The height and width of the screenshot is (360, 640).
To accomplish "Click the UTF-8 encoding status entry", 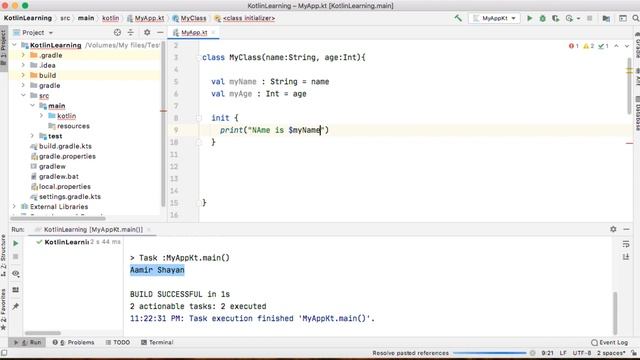I will point(582,353).
